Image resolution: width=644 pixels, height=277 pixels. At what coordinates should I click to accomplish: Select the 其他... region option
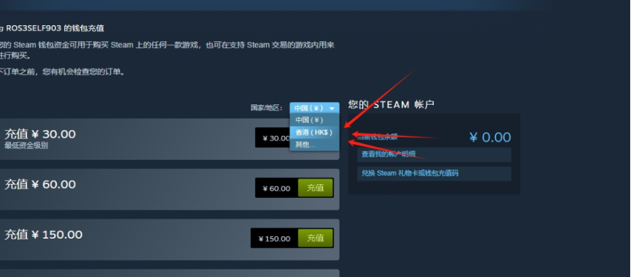click(306, 145)
